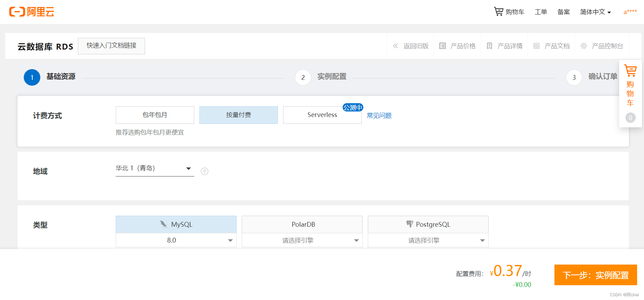644x300 pixels.
Task: Open 备案 in top navigation
Action: coord(564,12)
